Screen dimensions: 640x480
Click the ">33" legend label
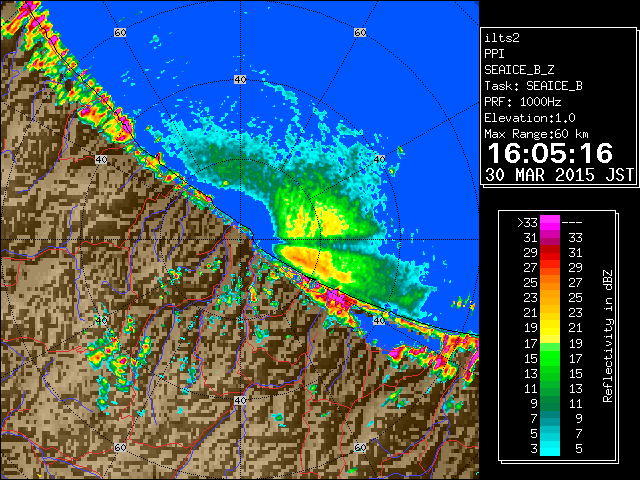[x=527, y=223]
